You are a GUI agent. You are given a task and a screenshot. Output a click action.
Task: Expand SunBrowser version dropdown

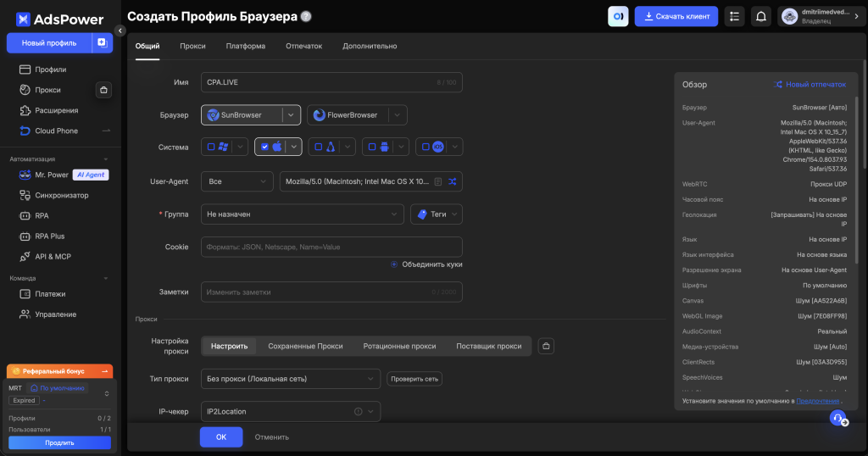pos(292,114)
